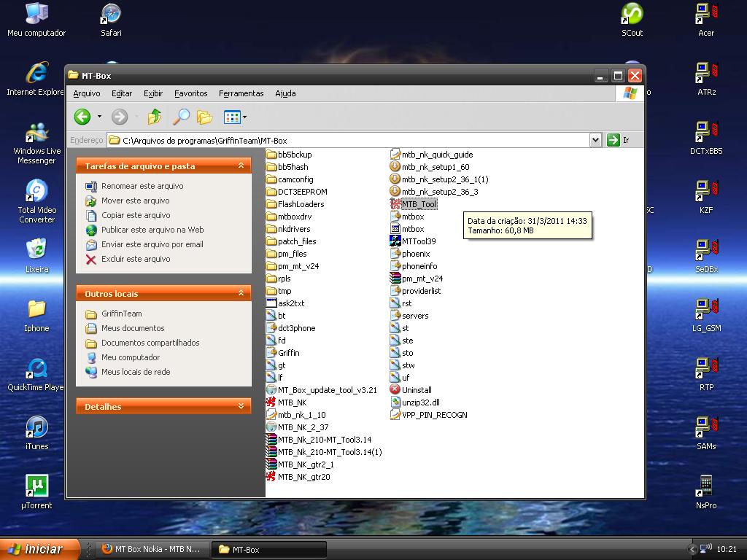Select the Uninstall program icon
The width and height of the screenshot is (747, 560).
click(411, 390)
